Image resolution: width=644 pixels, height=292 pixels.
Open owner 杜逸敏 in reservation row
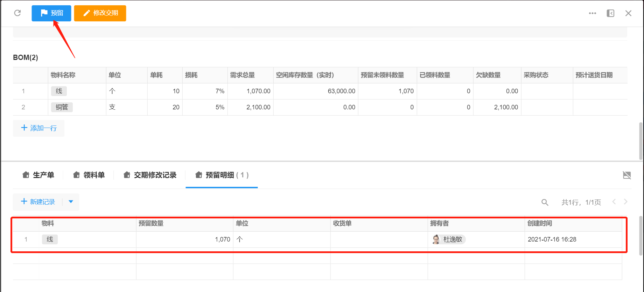click(449, 239)
